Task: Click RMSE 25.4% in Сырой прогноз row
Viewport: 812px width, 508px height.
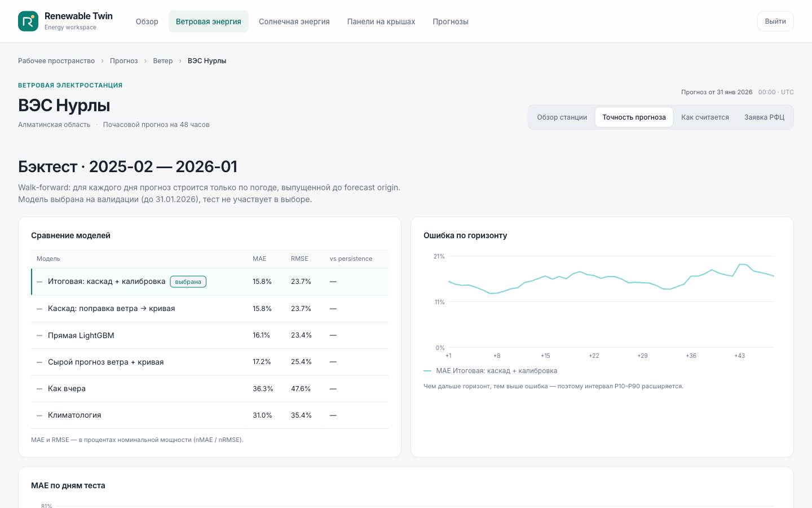Action: [301, 362]
